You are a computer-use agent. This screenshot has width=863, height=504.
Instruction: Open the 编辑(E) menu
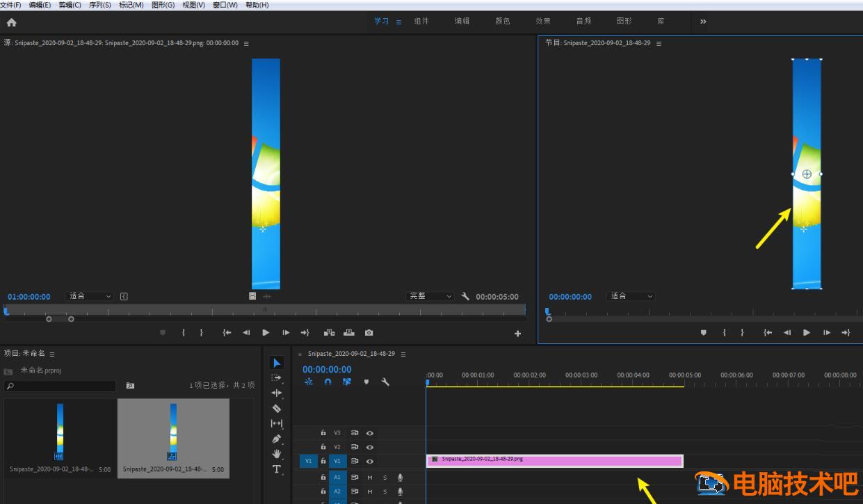coord(40,5)
